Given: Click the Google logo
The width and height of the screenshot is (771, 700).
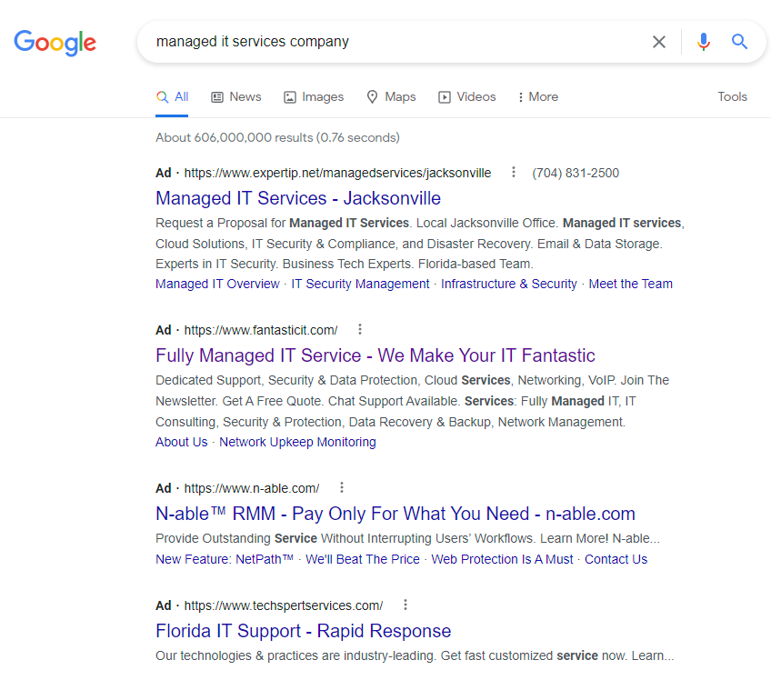Looking at the screenshot, I should [x=55, y=42].
